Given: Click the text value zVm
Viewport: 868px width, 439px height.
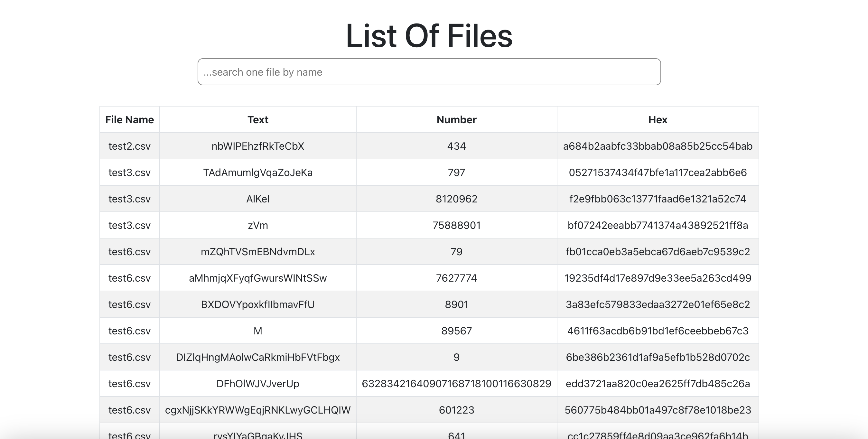Looking at the screenshot, I should point(258,225).
